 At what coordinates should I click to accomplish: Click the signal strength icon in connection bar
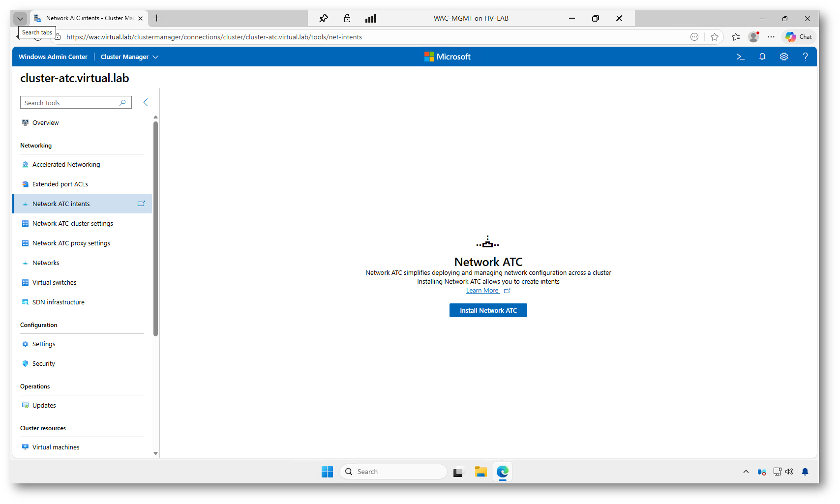click(x=371, y=18)
